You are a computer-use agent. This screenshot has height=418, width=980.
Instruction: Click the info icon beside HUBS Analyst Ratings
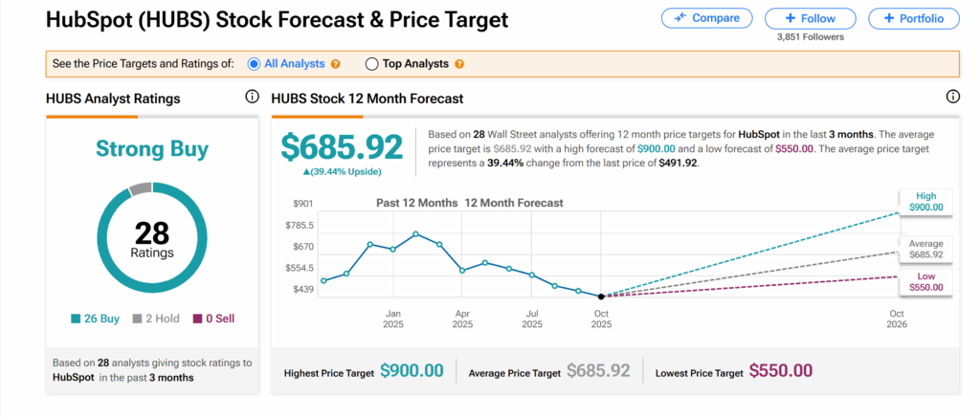click(x=252, y=97)
